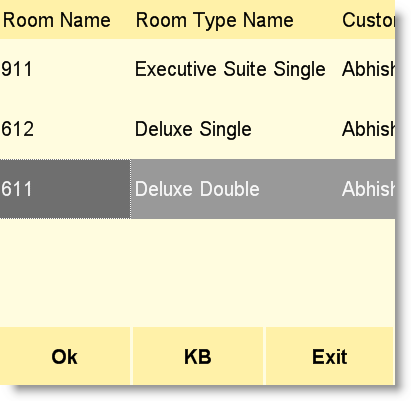Click customer name cell in the 611 row

[x=366, y=189]
